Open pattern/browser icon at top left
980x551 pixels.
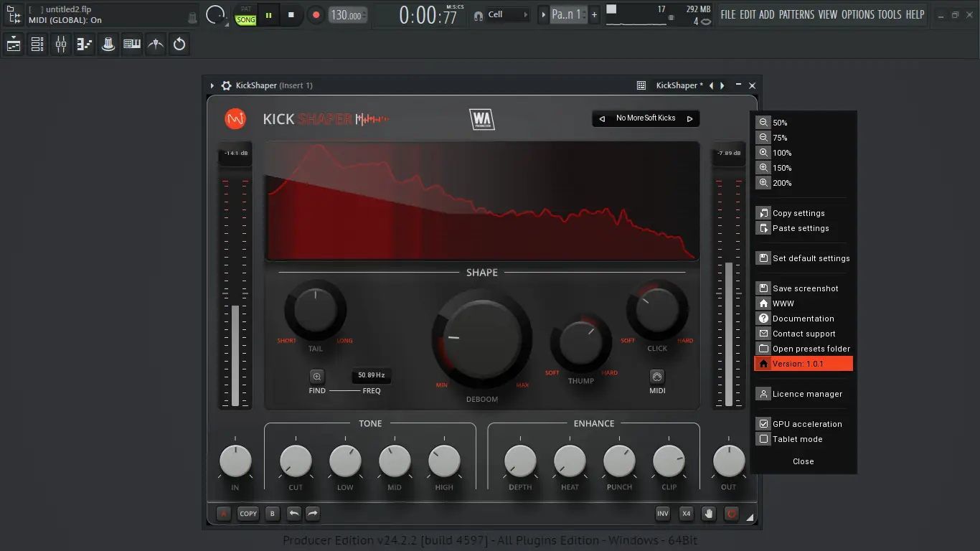click(x=13, y=14)
